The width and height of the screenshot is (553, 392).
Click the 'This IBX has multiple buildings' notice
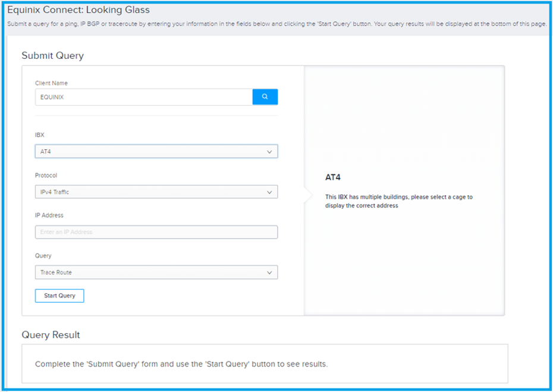(399, 201)
